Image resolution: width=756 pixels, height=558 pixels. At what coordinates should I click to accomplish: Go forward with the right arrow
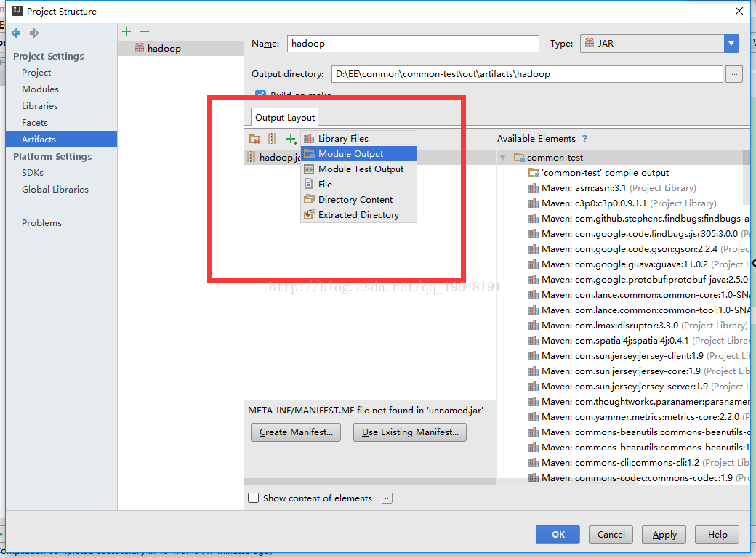click(34, 33)
